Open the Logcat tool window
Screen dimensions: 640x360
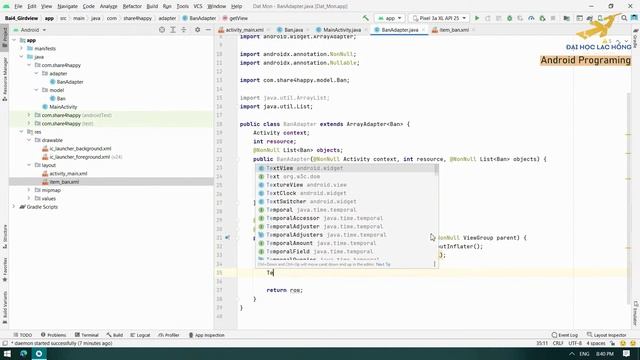pos(140,335)
